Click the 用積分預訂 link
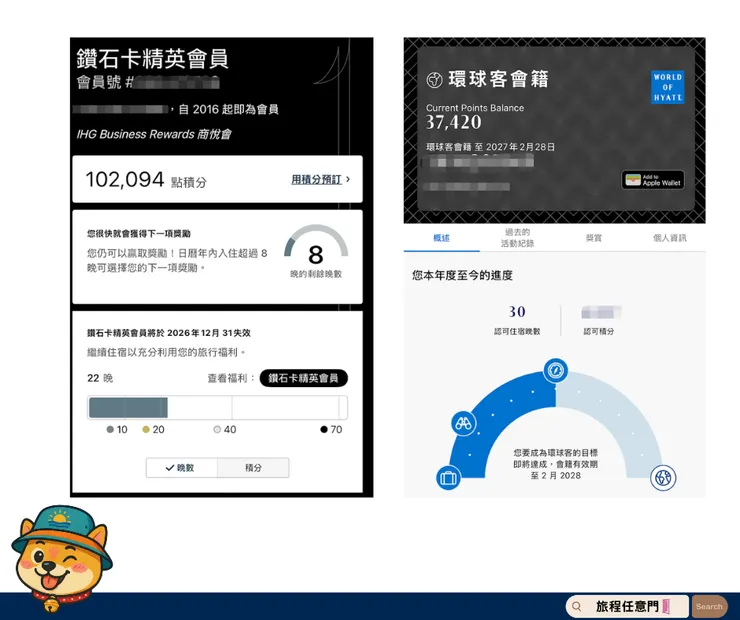Image resolution: width=740 pixels, height=620 pixels. (316, 180)
